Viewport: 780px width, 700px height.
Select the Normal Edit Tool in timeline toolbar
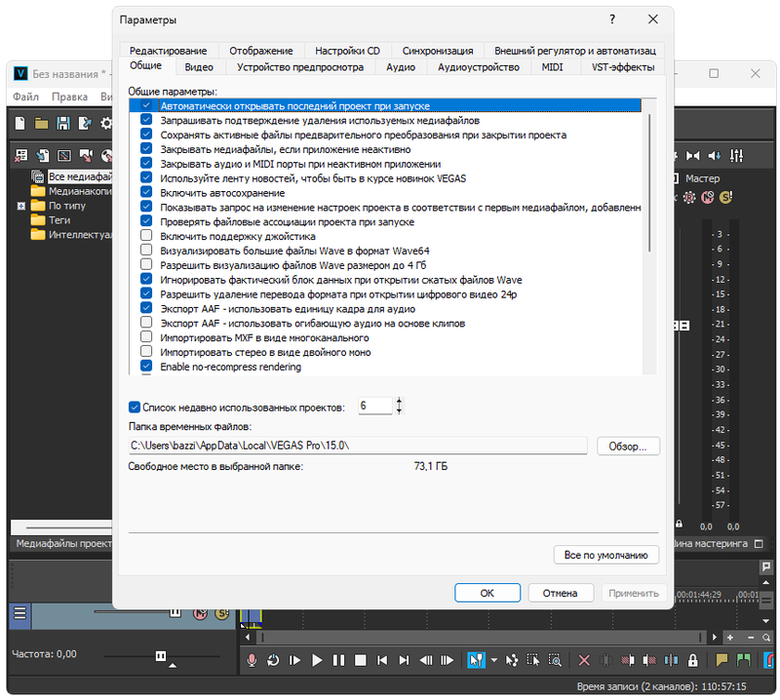click(x=476, y=660)
